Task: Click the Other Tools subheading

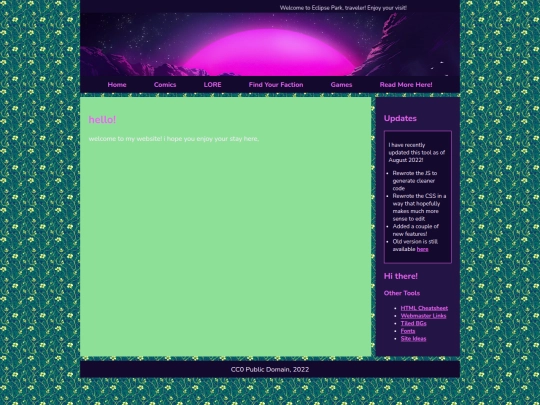Action: pos(402,293)
